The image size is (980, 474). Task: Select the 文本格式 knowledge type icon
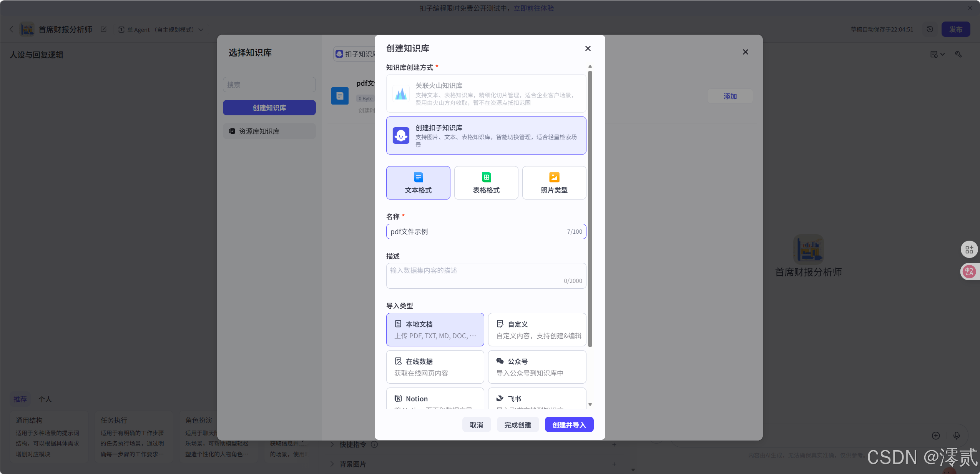pyautogui.click(x=417, y=183)
